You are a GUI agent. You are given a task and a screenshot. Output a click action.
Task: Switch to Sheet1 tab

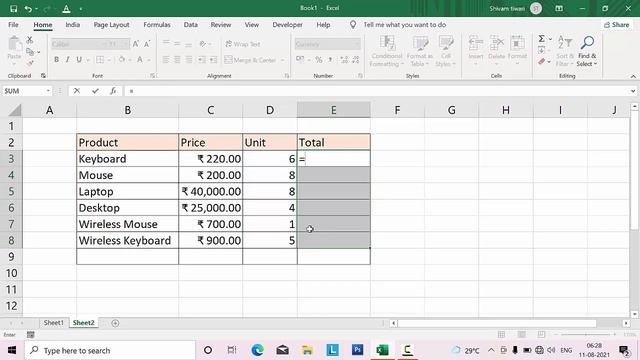click(53, 323)
